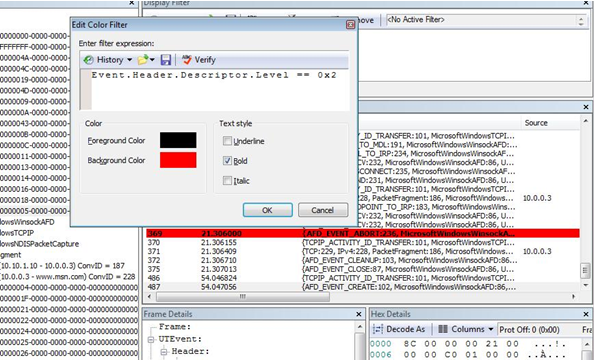Image resolution: width=594 pixels, height=361 pixels.
Task: Click the Prot Off: 0 (0x00) field
Action: click(529, 330)
